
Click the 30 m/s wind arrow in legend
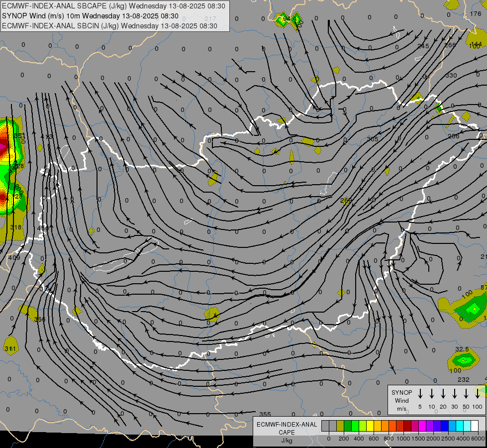coord(454,394)
